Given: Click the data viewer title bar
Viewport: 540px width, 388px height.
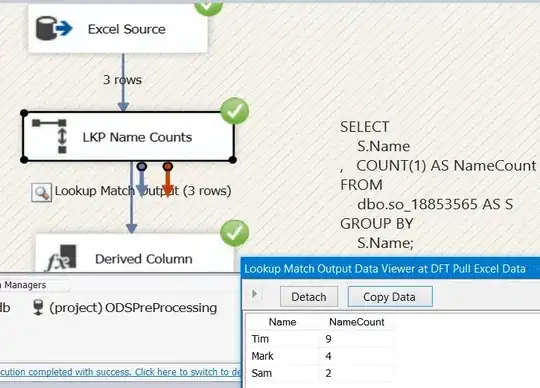Looking at the screenshot, I should pos(391,269).
